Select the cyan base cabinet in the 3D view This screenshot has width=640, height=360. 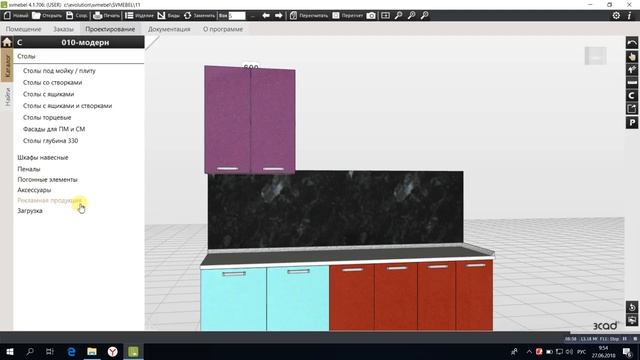[264, 299]
